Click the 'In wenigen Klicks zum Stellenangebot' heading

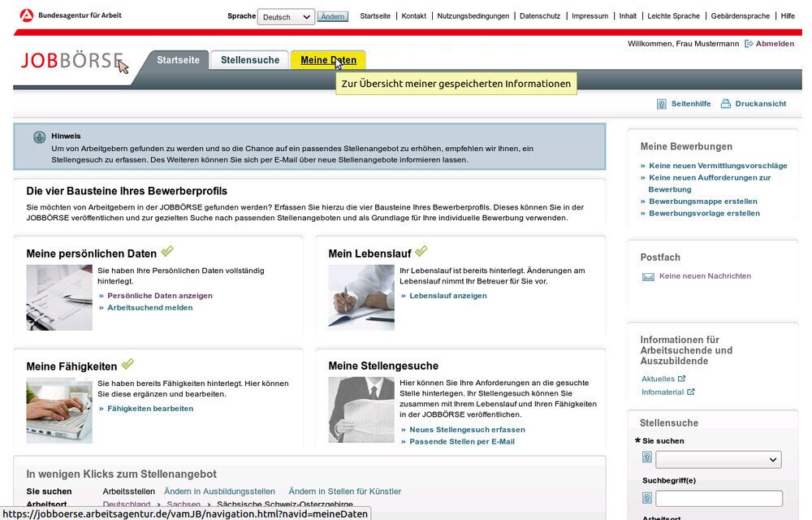coord(121,474)
